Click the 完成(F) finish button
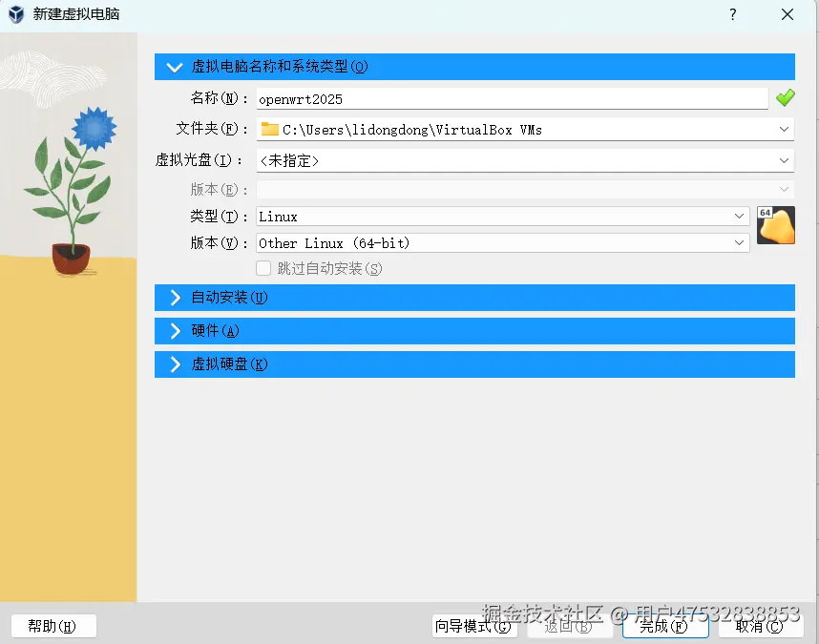The width and height of the screenshot is (819, 644). 665,626
